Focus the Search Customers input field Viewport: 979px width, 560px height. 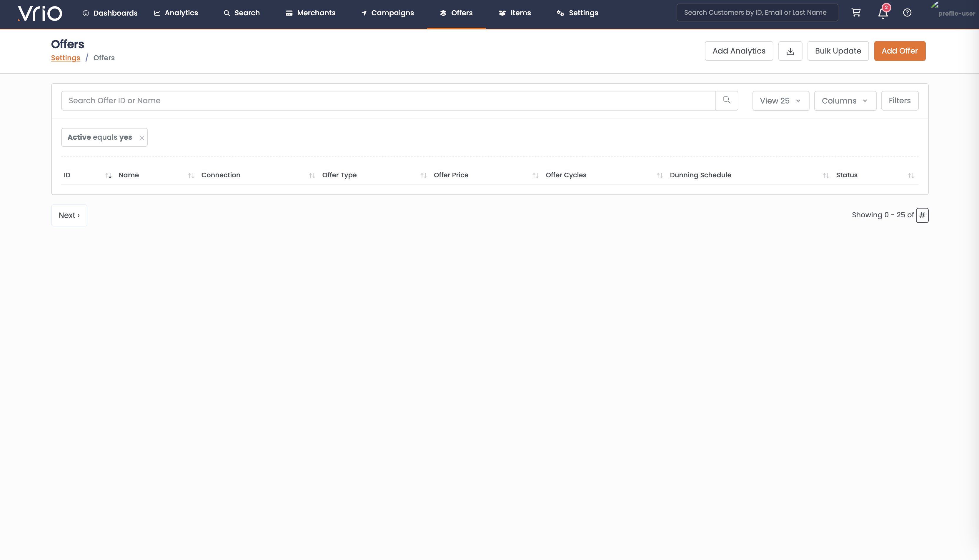[757, 13]
